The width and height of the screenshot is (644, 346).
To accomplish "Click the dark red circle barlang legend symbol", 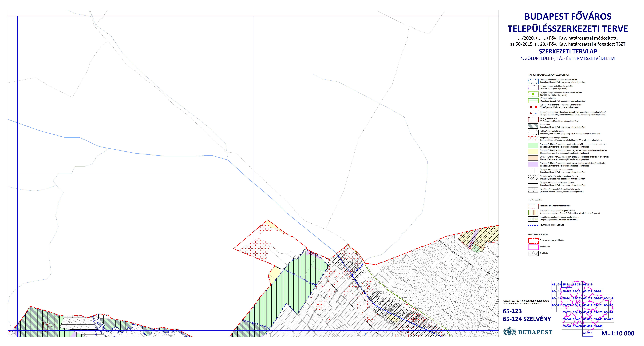I will point(531,107).
